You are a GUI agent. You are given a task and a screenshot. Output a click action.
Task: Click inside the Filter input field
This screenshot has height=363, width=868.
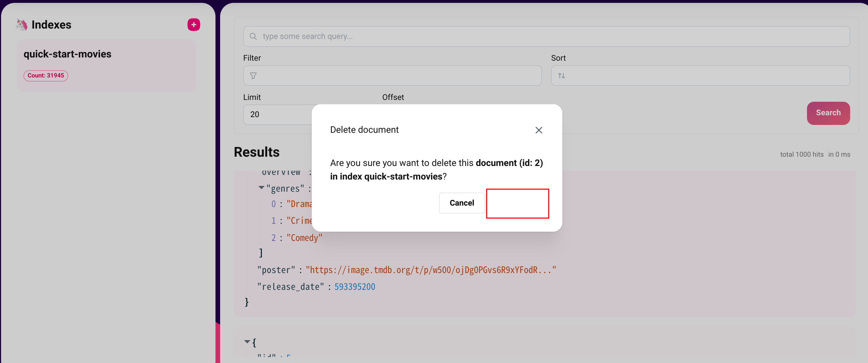tap(392, 75)
